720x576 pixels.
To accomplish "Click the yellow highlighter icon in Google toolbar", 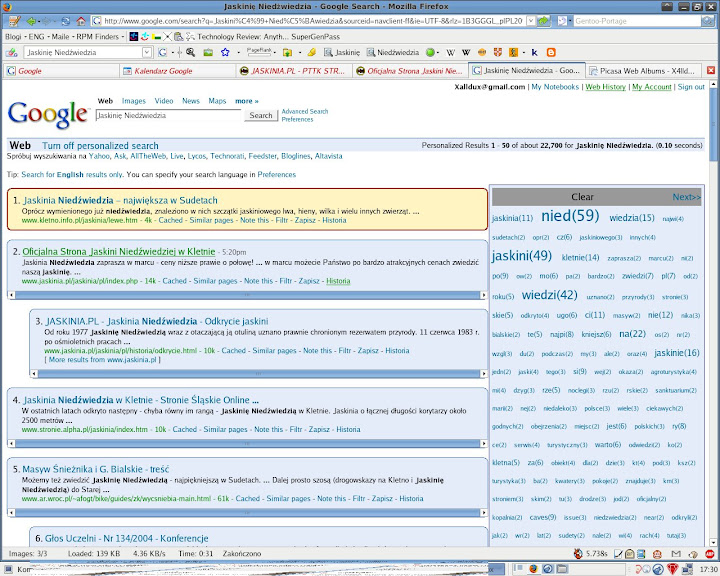I will (x=312, y=52).
